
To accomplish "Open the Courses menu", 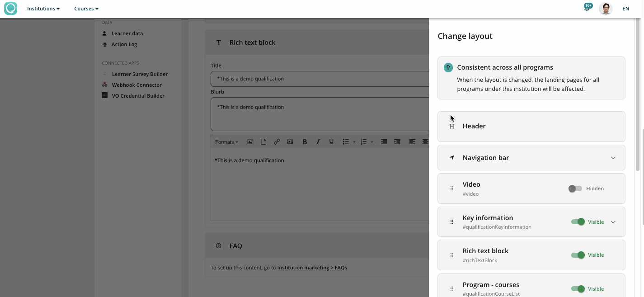I will (86, 9).
